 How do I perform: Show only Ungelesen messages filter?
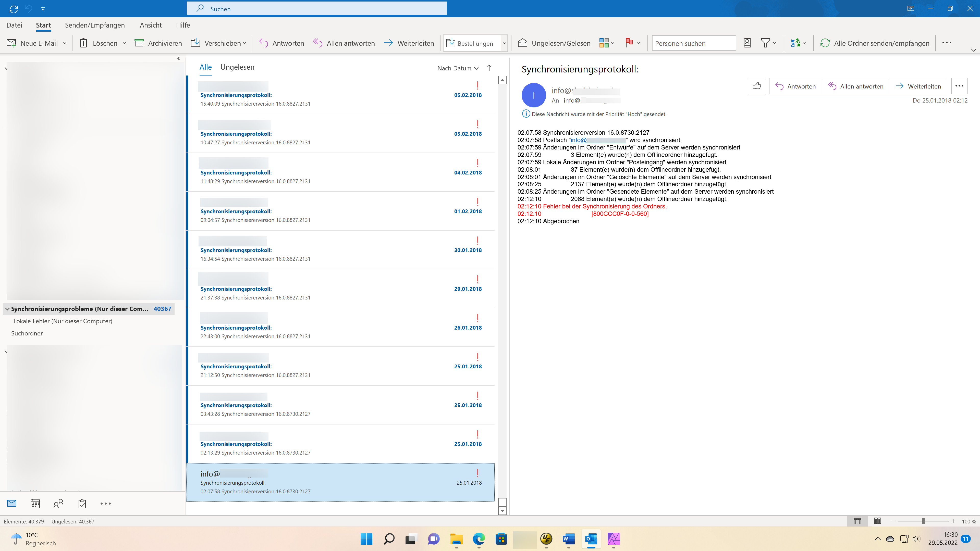[x=237, y=67]
